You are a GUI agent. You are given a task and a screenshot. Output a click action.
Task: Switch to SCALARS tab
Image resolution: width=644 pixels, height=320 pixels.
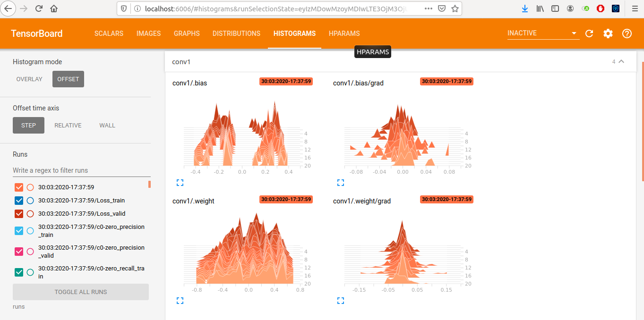109,34
